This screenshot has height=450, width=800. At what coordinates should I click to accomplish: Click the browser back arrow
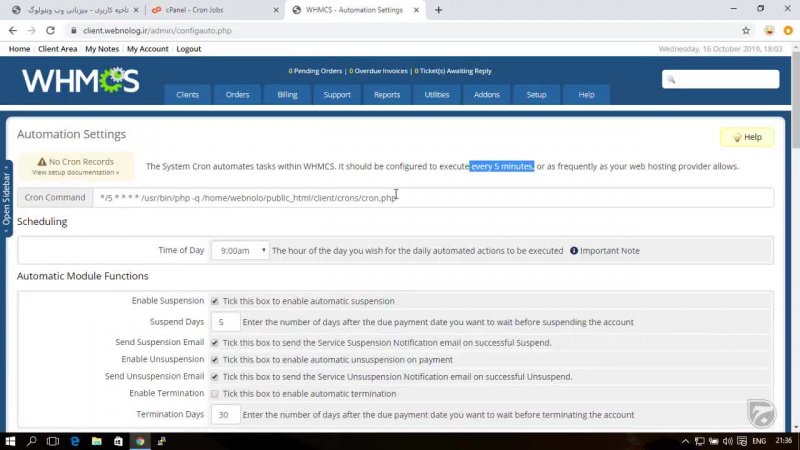13,31
